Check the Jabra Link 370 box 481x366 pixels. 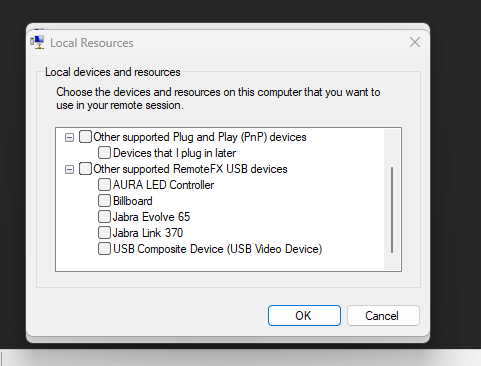pos(104,233)
